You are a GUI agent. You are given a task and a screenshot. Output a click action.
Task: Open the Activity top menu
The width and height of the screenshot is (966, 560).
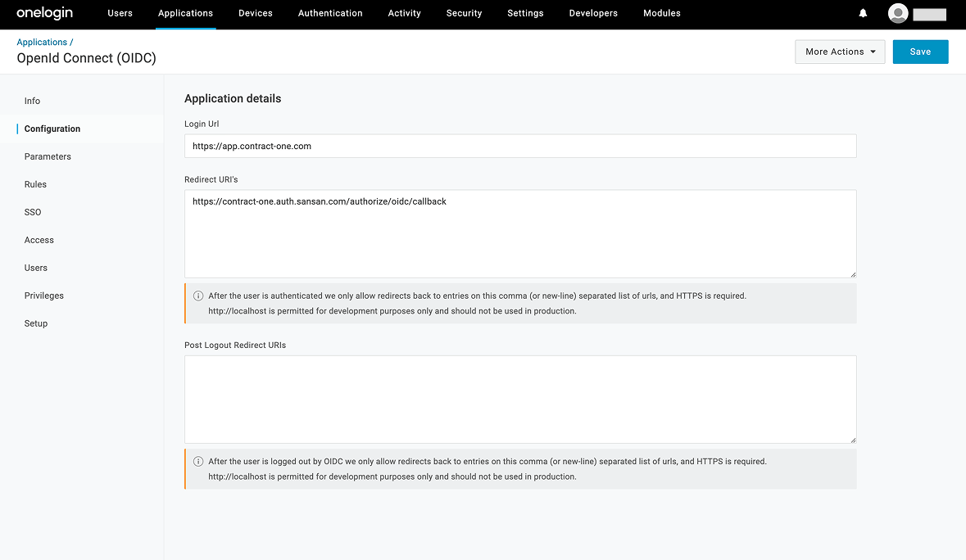coord(404,13)
